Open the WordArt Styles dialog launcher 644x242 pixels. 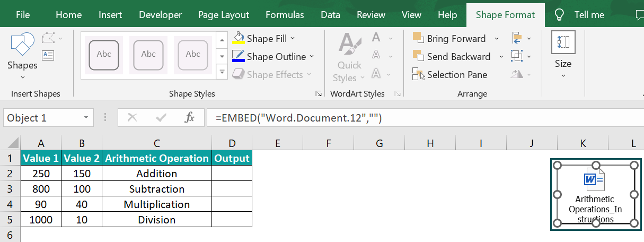click(x=397, y=93)
